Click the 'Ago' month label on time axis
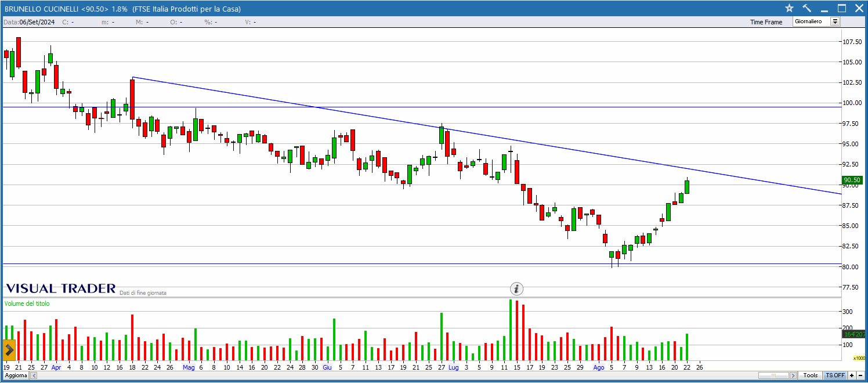 point(598,367)
